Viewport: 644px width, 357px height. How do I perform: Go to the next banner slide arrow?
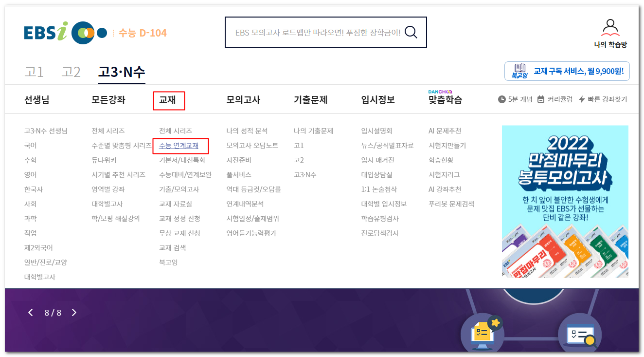[74, 313]
